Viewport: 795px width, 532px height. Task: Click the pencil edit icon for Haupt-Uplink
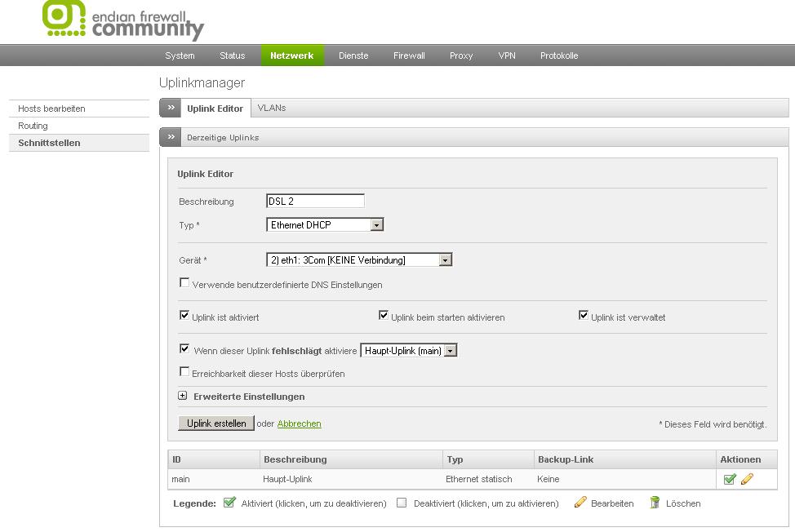coord(747,479)
